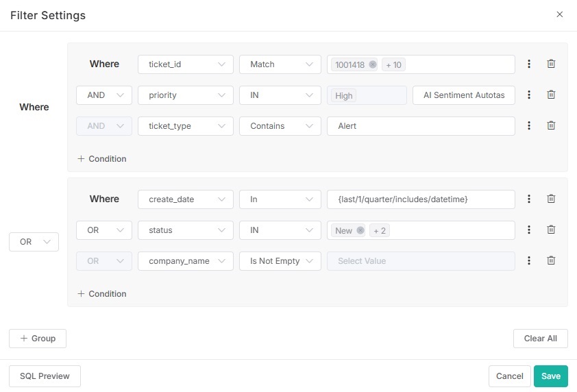The image size is (577, 392).
Task: Delete the ticket_id condition row
Action: coord(551,64)
